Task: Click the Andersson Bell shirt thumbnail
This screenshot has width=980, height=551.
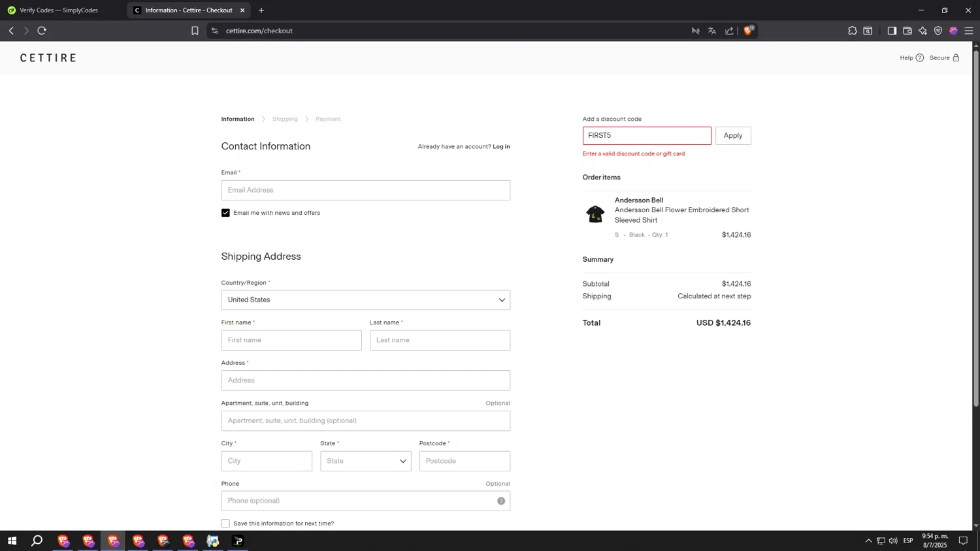Action: pyautogui.click(x=595, y=214)
